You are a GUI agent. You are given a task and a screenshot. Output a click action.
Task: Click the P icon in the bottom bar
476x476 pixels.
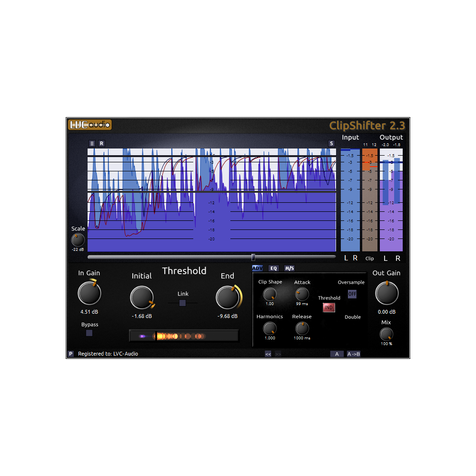pyautogui.click(x=70, y=354)
